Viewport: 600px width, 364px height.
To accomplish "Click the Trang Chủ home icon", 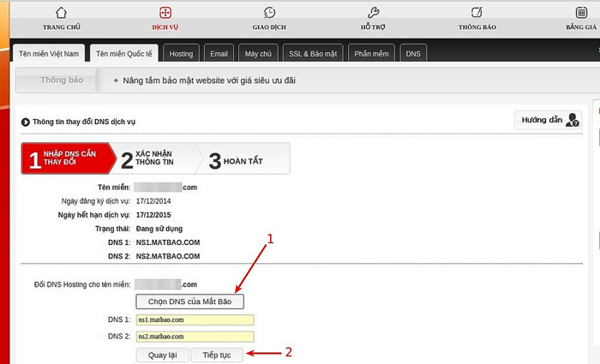I will 60,13.
